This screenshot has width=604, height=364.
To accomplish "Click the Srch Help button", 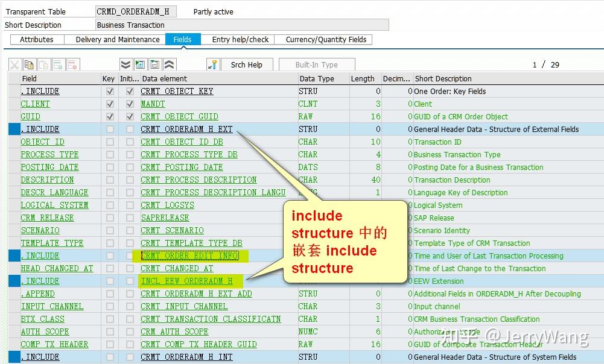I will [247, 64].
